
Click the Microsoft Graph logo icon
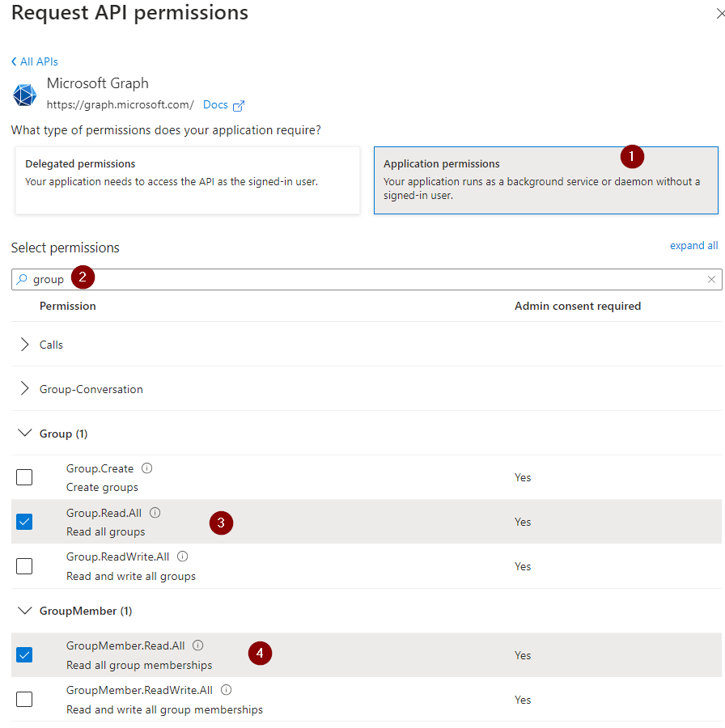pos(24,95)
